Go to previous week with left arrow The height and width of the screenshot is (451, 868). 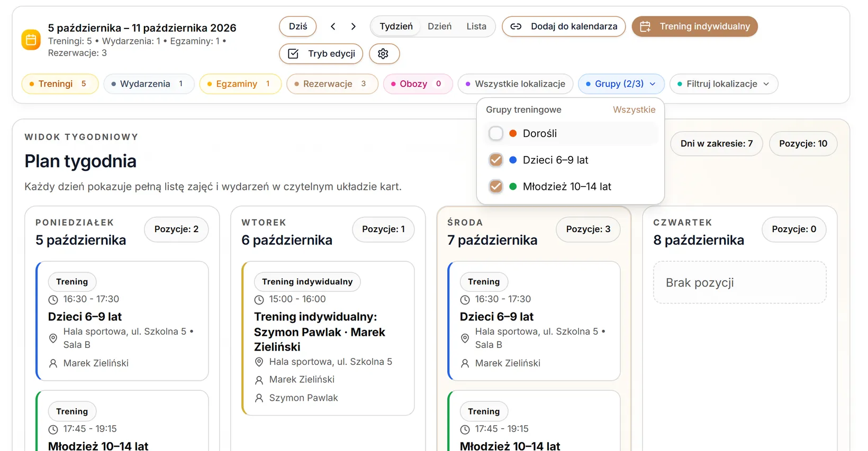(x=333, y=26)
